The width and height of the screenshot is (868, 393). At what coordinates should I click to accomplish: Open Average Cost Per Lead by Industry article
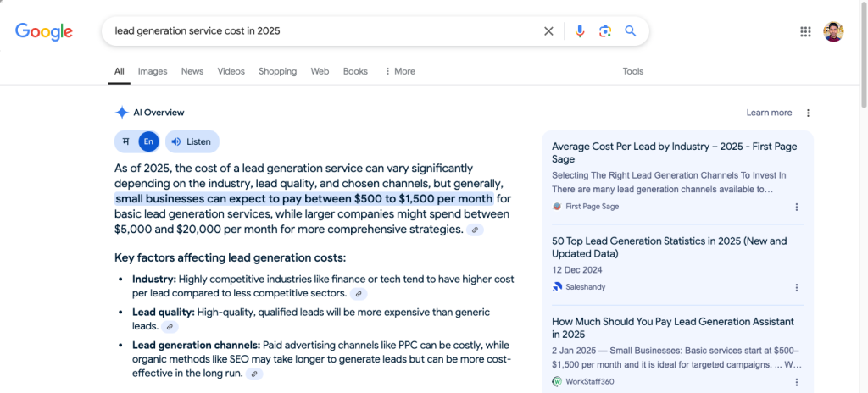pos(674,152)
